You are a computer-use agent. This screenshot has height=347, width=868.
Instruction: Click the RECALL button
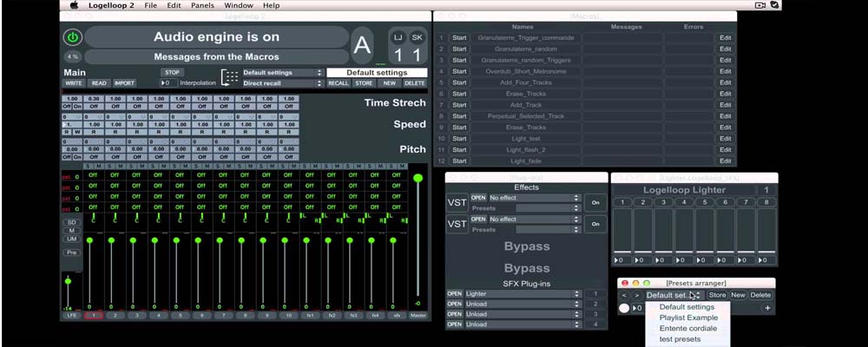339,83
